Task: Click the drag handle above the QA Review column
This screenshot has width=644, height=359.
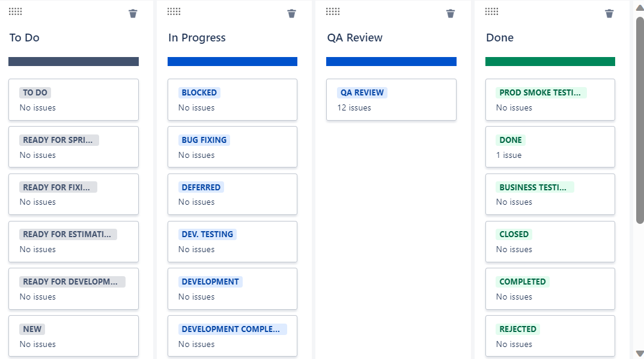Action: pyautogui.click(x=332, y=11)
